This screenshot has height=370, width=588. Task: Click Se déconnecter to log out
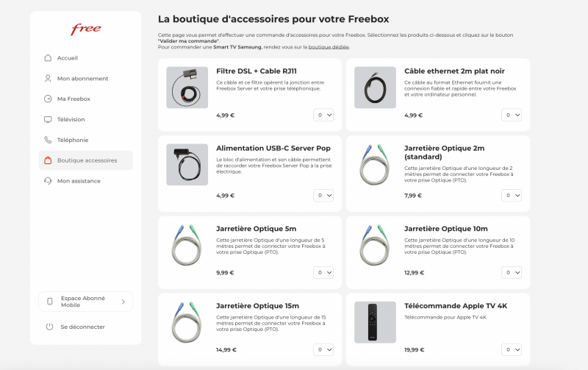pos(82,327)
